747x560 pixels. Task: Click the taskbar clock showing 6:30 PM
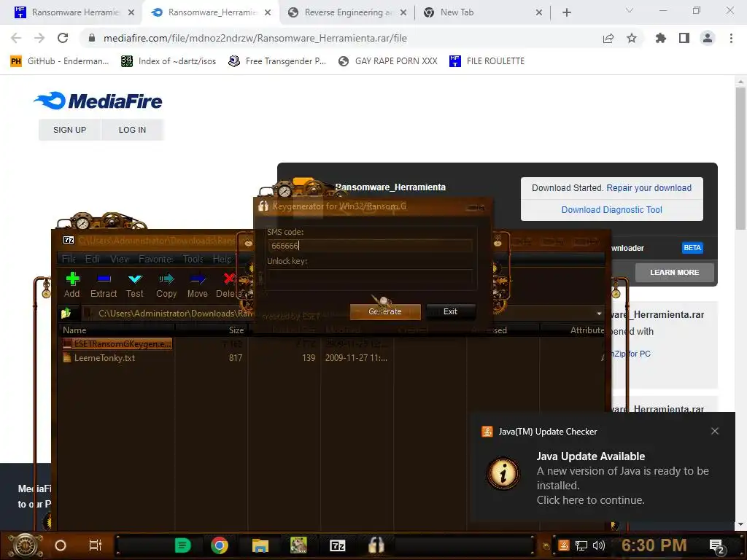tap(654, 545)
